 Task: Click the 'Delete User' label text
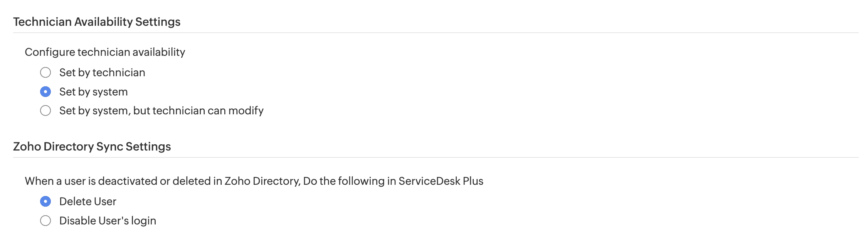pyautogui.click(x=88, y=201)
